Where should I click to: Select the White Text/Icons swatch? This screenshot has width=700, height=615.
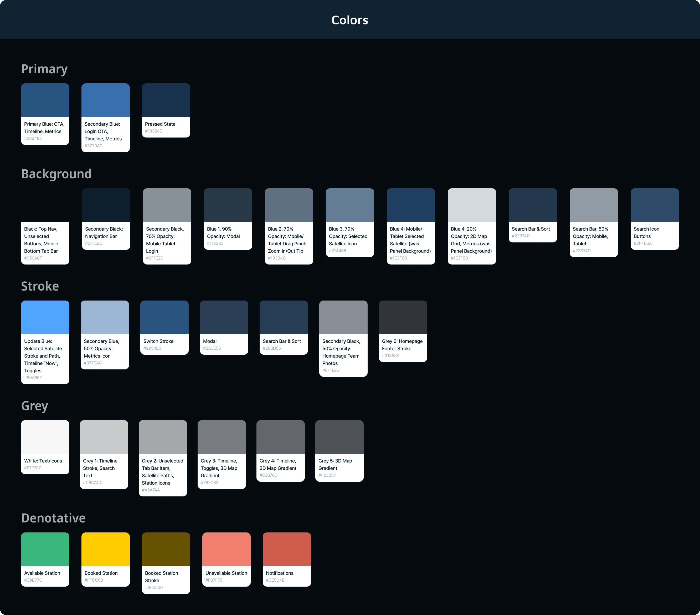(45, 437)
